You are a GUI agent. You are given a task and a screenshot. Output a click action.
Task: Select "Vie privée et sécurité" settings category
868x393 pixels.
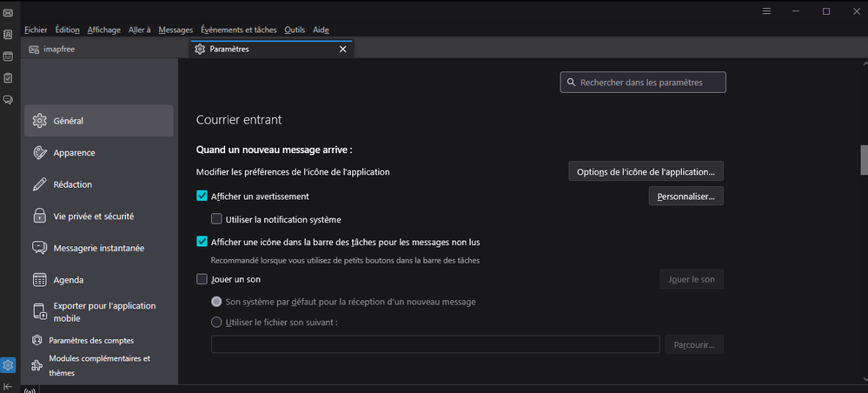93,216
